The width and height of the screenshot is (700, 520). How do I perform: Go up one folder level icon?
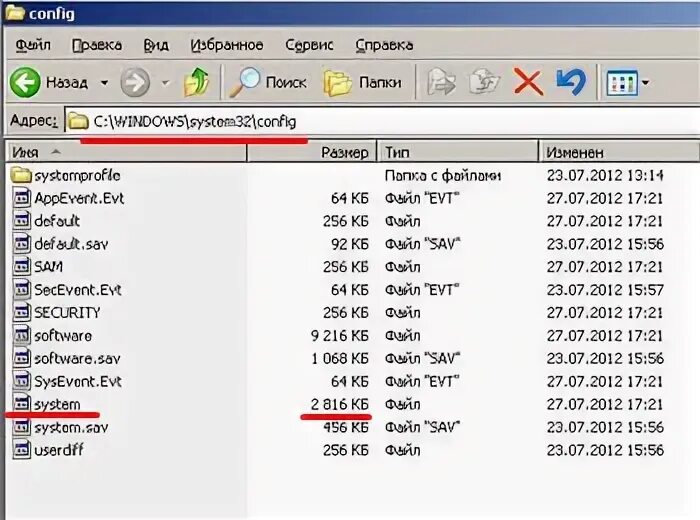(197, 82)
